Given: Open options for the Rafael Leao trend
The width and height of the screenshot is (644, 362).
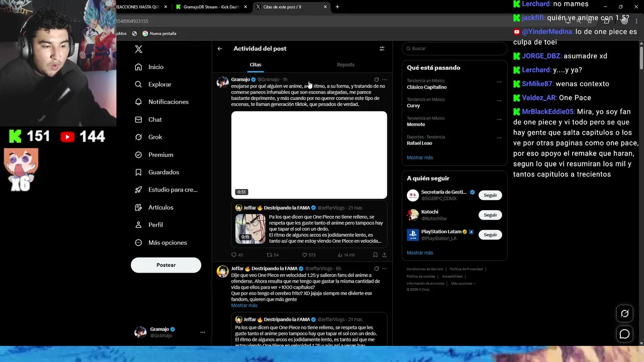Looking at the screenshot, I should click(x=499, y=138).
